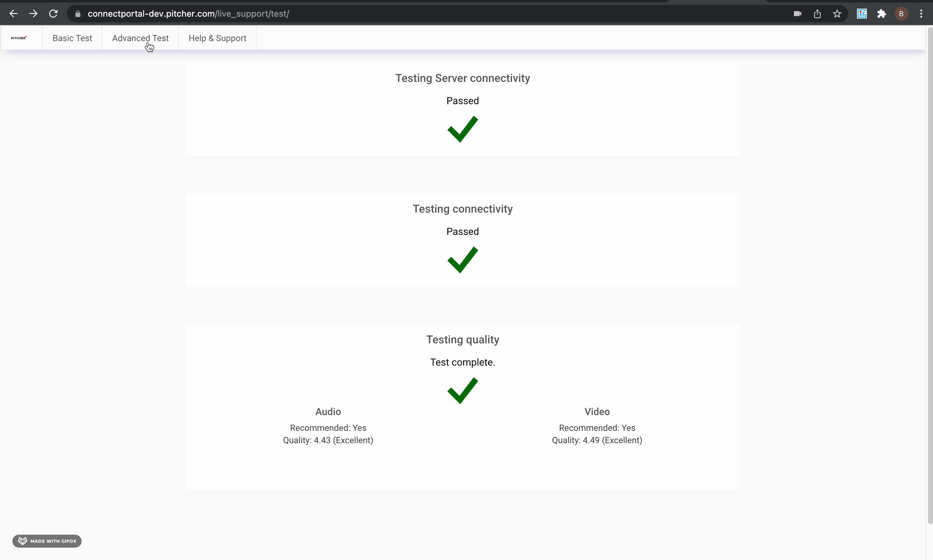Open the extensions puzzle icon
Screen dimensions: 933x560
click(881, 14)
